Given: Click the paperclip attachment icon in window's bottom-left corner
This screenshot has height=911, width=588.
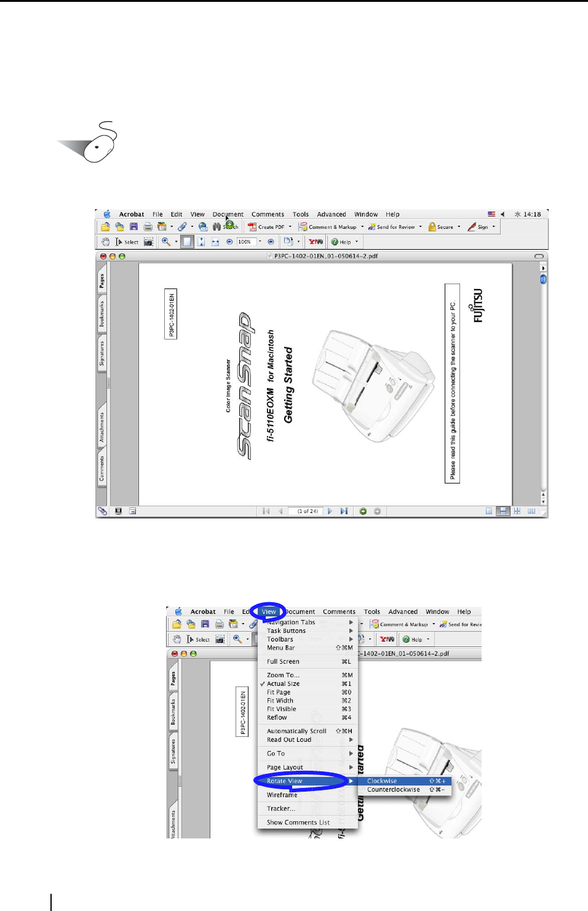Looking at the screenshot, I should (102, 511).
